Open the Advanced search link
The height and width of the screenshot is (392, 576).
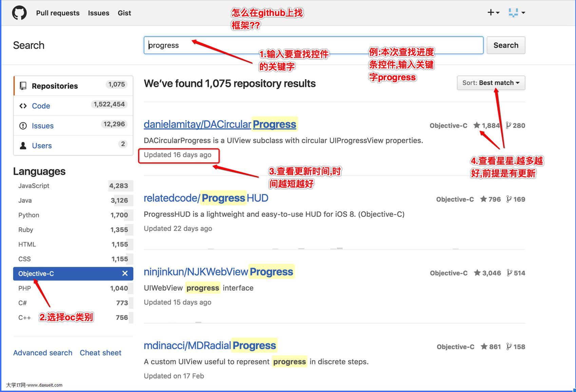pos(43,353)
